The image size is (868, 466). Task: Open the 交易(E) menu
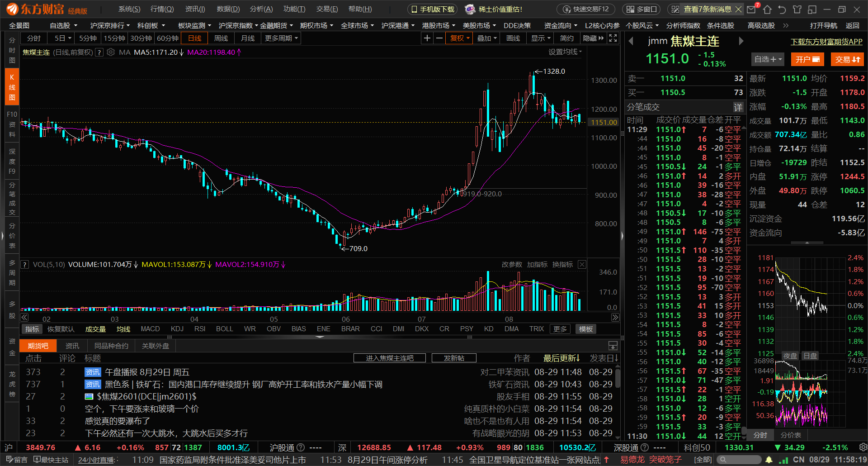coord(327,9)
